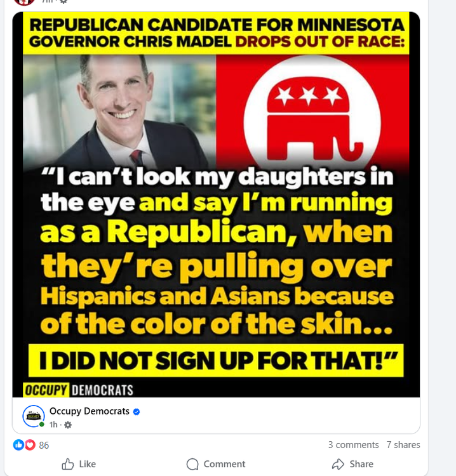Show who reacted via the 86 count

[x=44, y=446]
